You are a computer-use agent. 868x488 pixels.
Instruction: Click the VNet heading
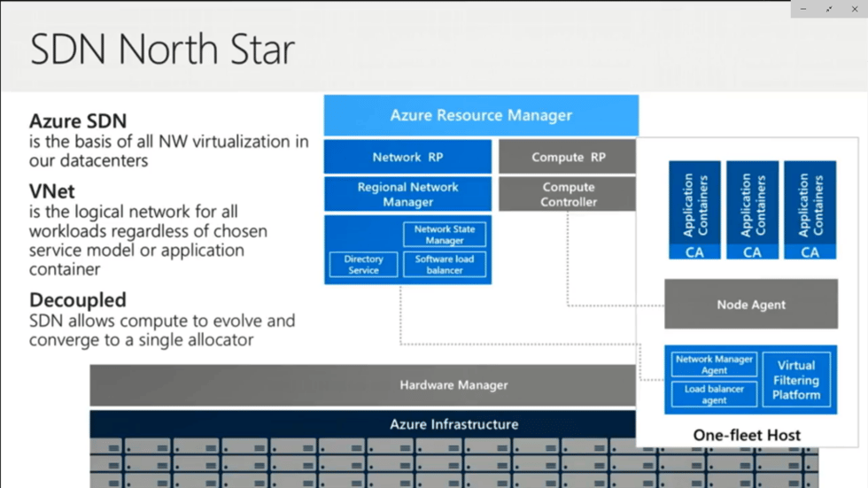[52, 191]
